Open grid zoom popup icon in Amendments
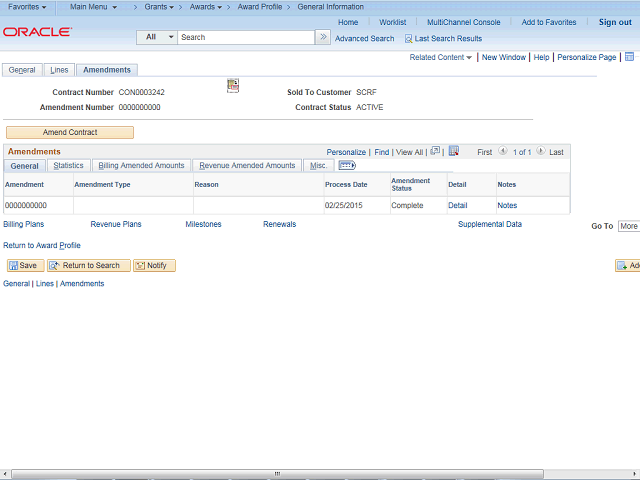Screen dimensions: 640x480 435,151
